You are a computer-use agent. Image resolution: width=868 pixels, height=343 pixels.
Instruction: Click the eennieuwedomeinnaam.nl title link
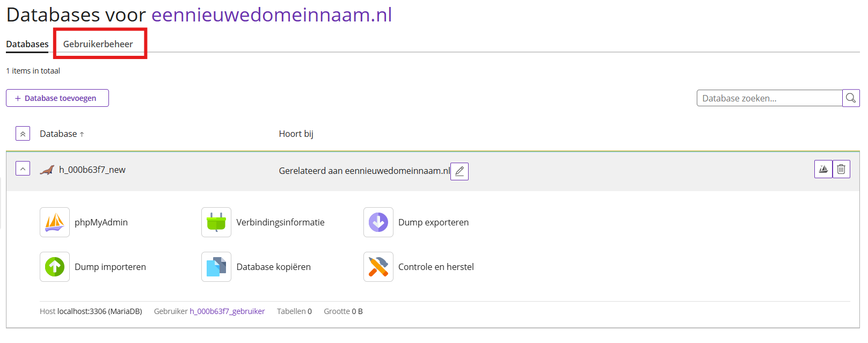272,14
